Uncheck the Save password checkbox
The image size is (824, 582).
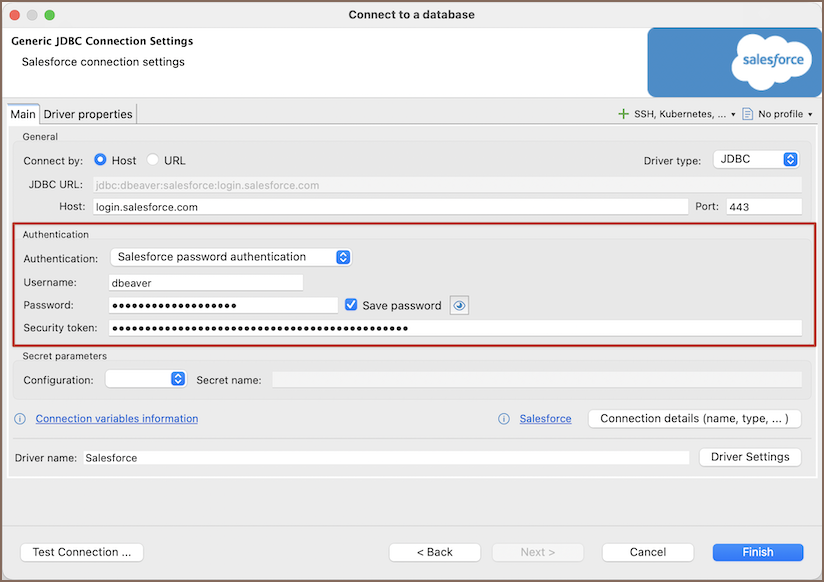pos(351,305)
